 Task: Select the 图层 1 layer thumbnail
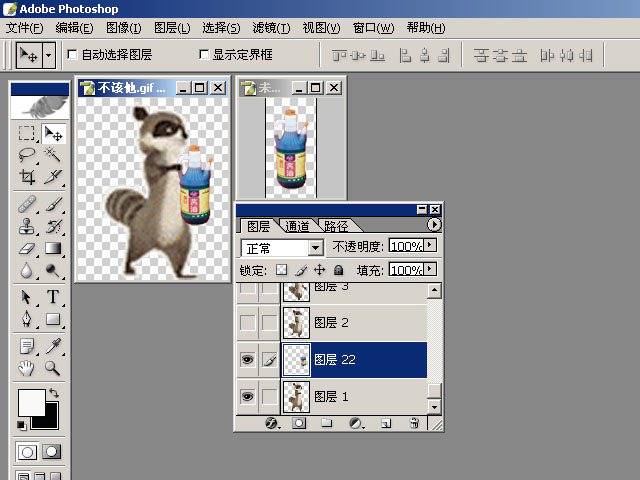(296, 396)
